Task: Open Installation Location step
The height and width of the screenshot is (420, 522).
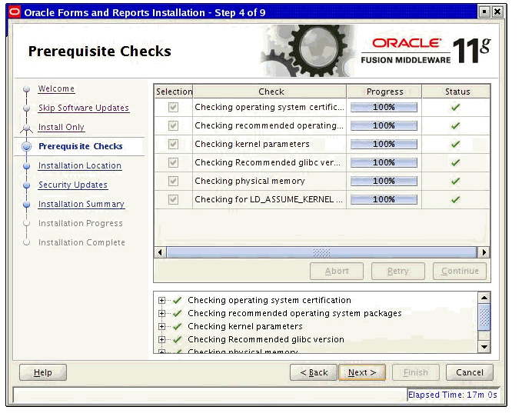Action: tap(79, 165)
